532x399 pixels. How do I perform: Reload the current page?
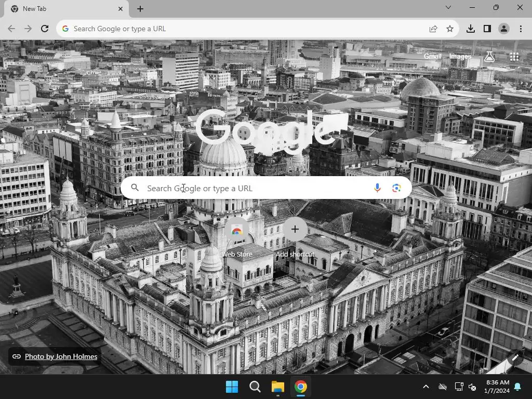click(x=45, y=29)
